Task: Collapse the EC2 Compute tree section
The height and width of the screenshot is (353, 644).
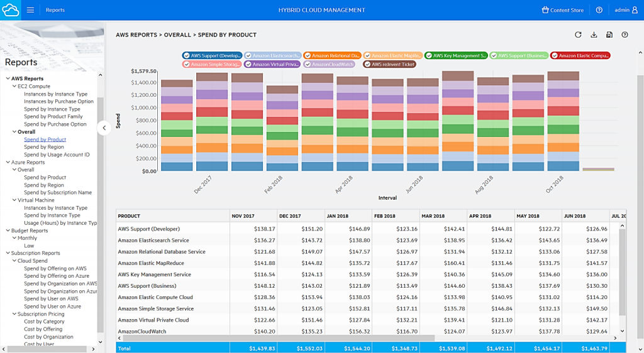Action: (14, 86)
